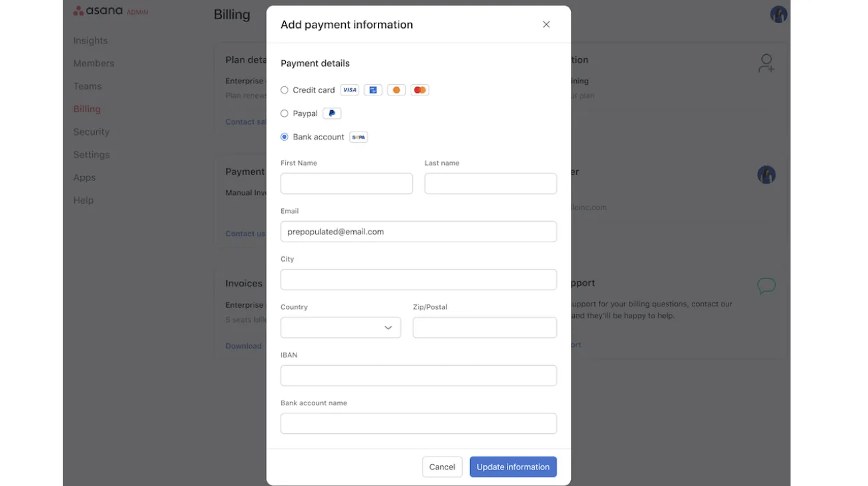
Task: Click the Cancel button
Action: 442,467
